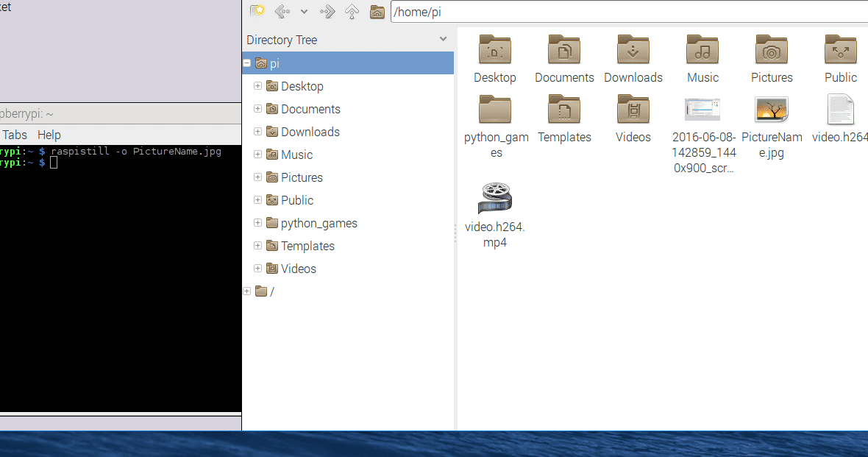Image resolution: width=868 pixels, height=457 pixels.
Task: Click the new tab toolbar icon
Action: point(257,11)
